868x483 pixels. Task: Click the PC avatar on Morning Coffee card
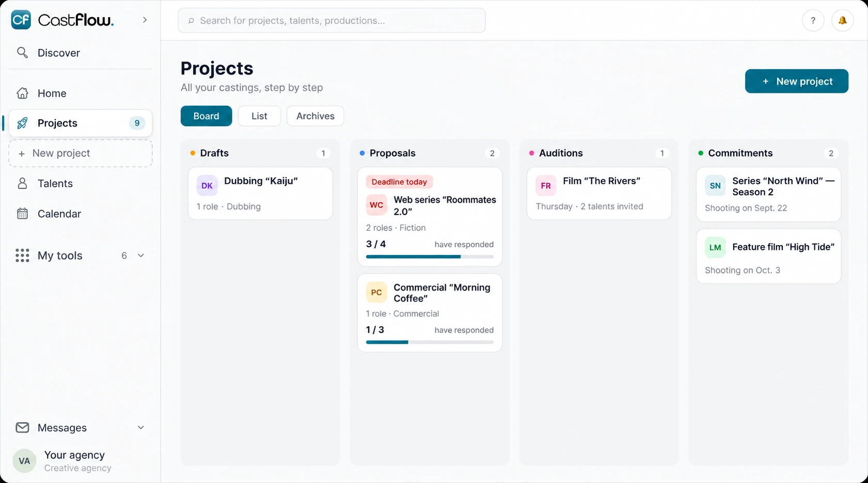pyautogui.click(x=376, y=292)
